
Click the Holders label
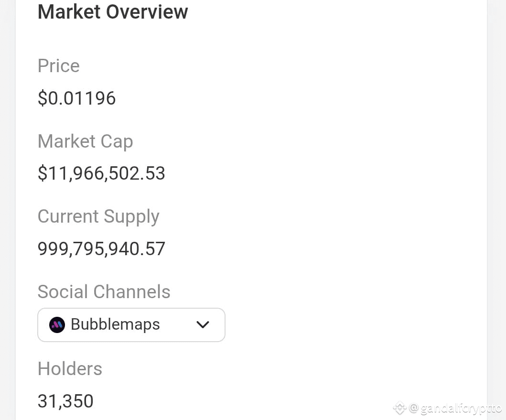coord(70,369)
